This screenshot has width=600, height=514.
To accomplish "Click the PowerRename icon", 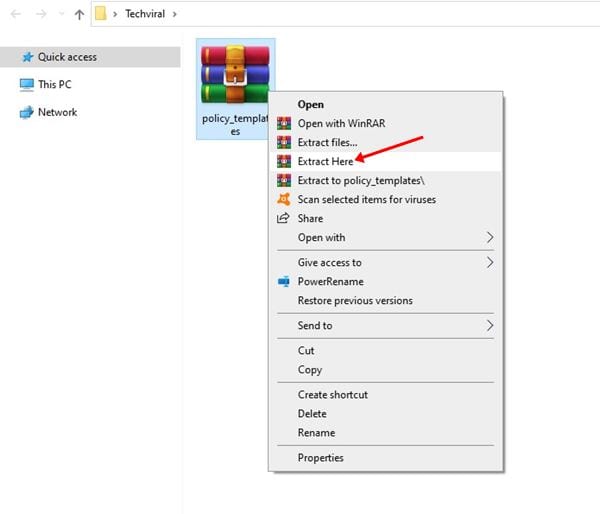I will tap(284, 281).
